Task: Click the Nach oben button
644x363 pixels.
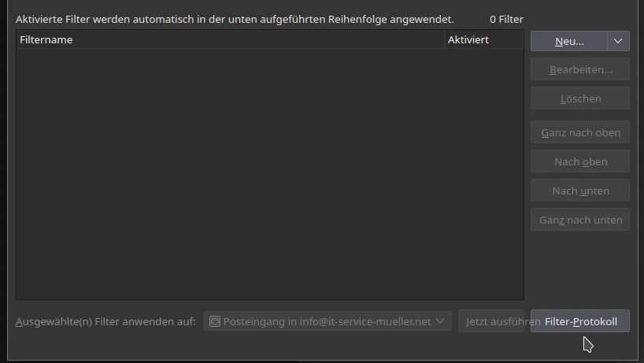Action: (580, 161)
